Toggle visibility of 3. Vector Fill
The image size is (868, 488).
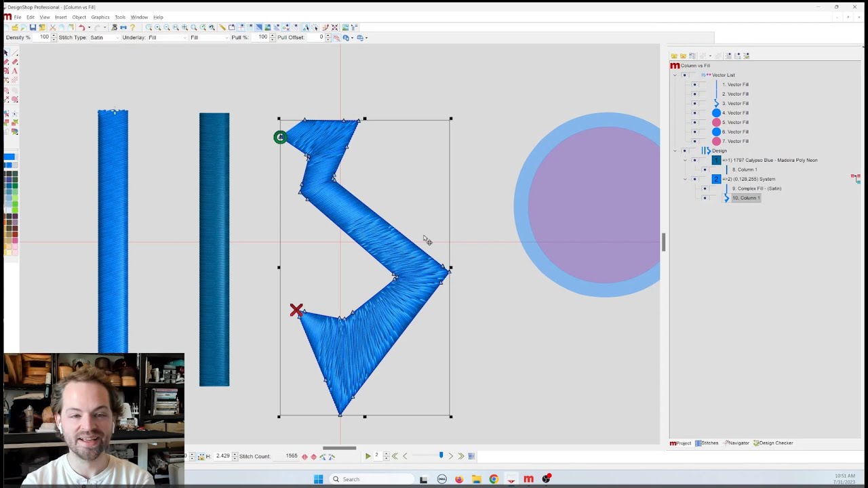[694, 104]
